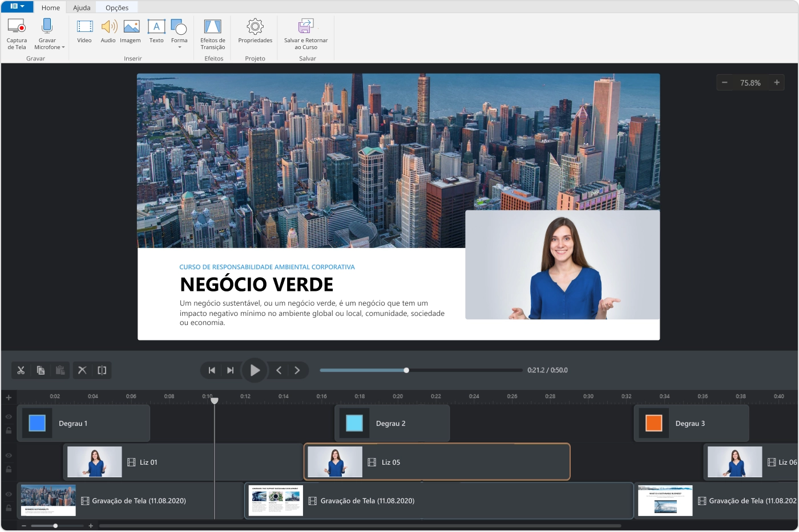This screenshot has width=799, height=532.
Task: Insert a Vídeo from the ribbon
Action: [x=84, y=27]
